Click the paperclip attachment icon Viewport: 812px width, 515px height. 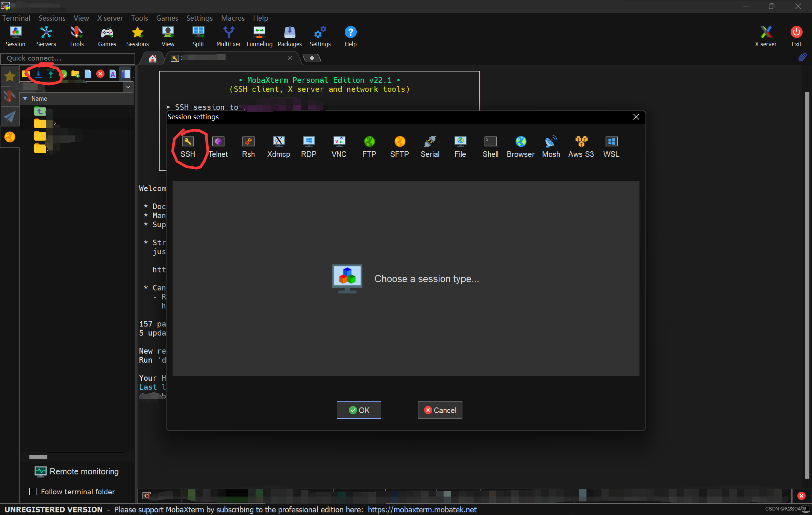[x=802, y=58]
